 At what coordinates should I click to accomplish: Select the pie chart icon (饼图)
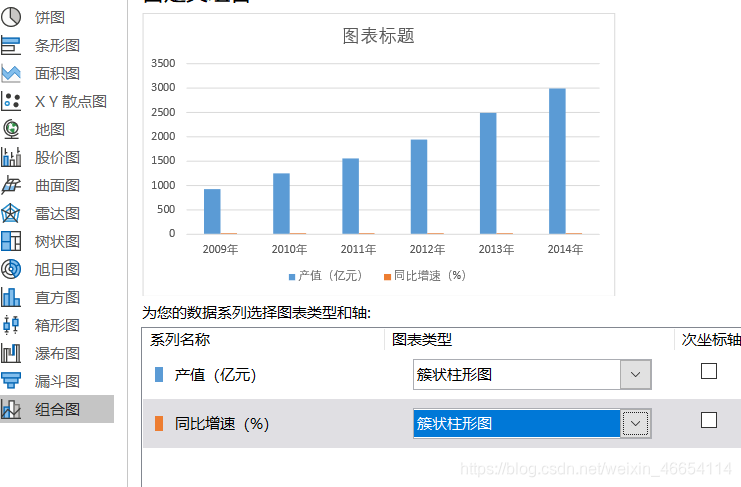click(11, 17)
